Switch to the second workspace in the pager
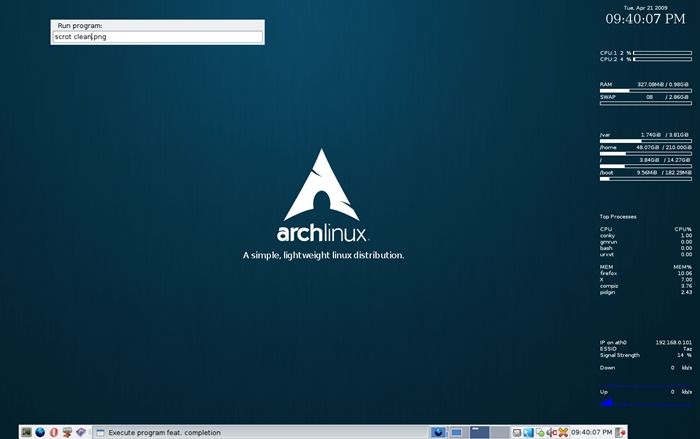The width and height of the screenshot is (700, 439). click(x=458, y=432)
